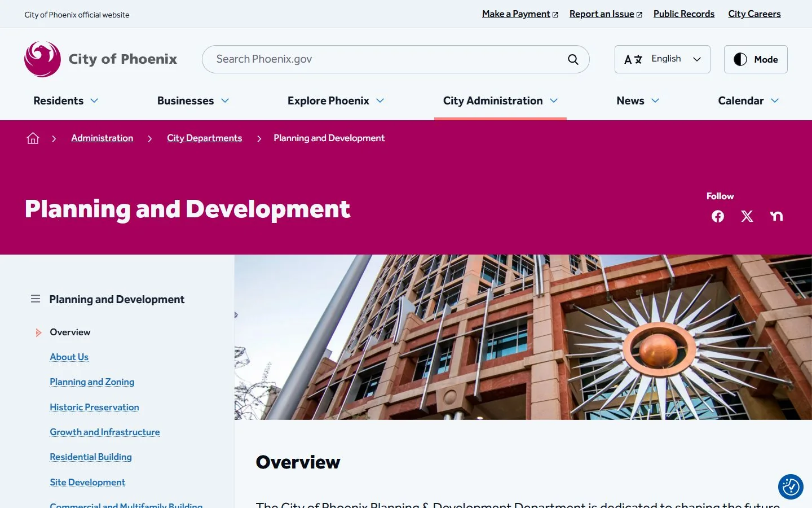Go to home via breadcrumb house icon

(33, 138)
